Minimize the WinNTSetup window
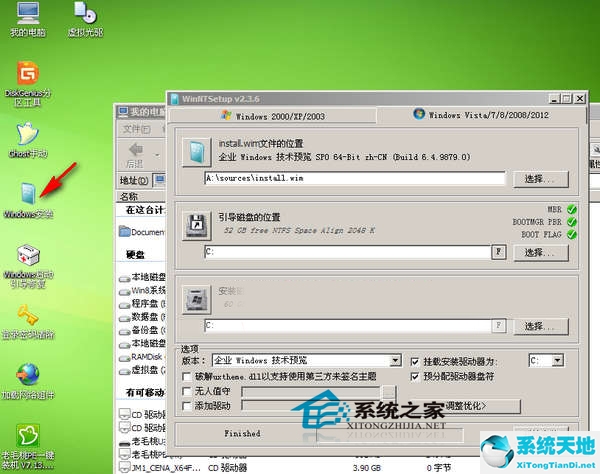This screenshot has width=600, height=474. click(554, 99)
